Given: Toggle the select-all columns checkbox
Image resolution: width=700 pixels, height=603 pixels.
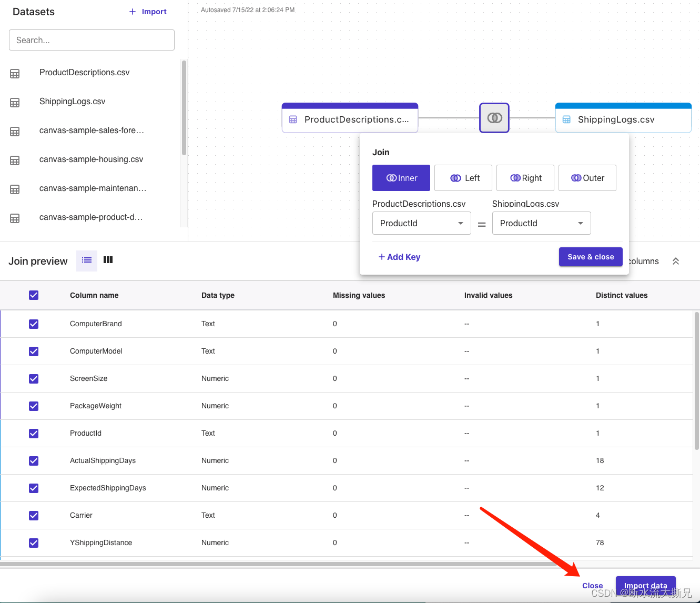Looking at the screenshot, I should (34, 295).
